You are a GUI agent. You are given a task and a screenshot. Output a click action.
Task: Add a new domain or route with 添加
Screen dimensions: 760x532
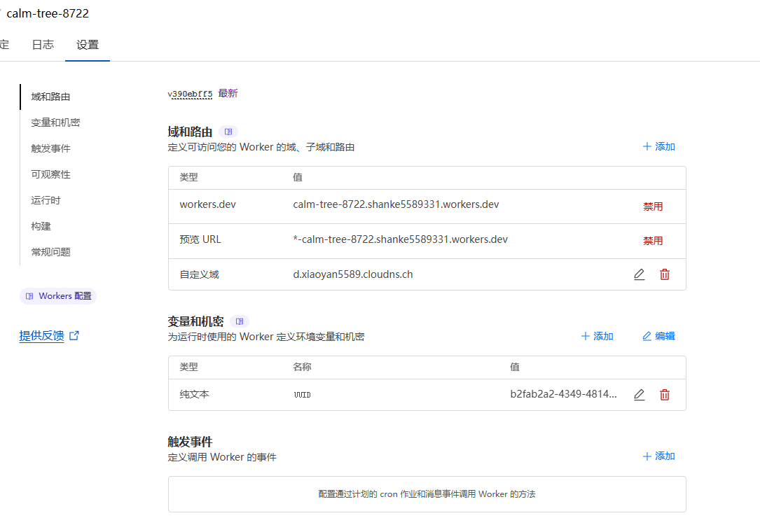coord(658,147)
